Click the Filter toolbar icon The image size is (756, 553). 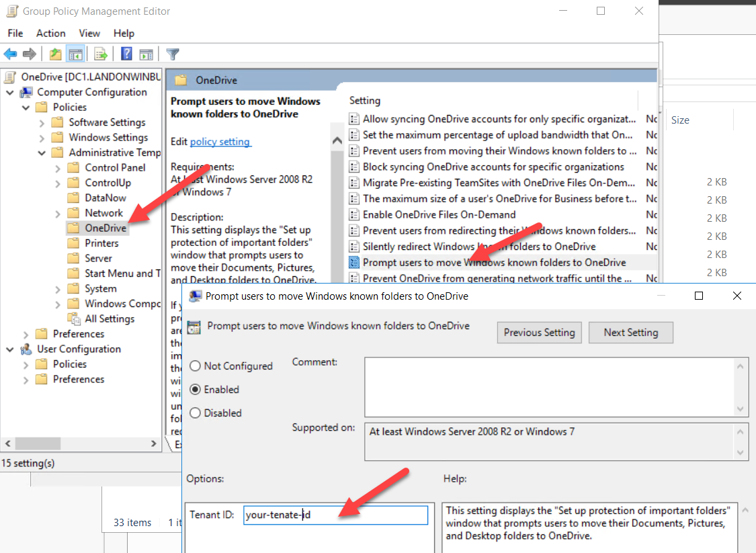click(172, 54)
